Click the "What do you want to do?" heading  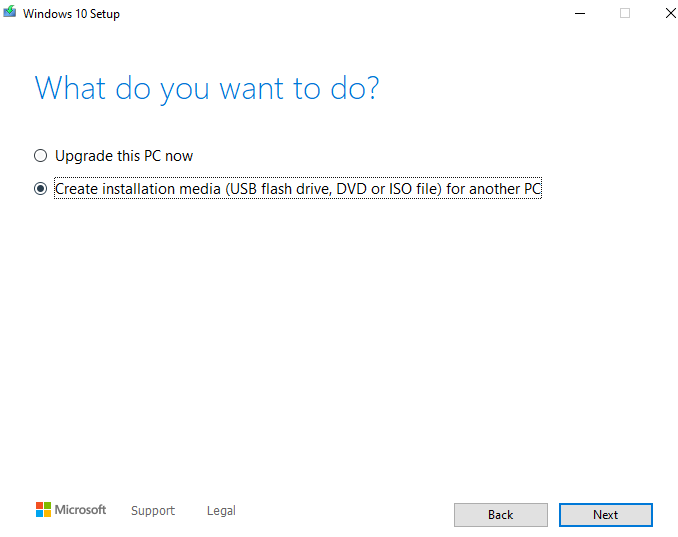coord(207,89)
